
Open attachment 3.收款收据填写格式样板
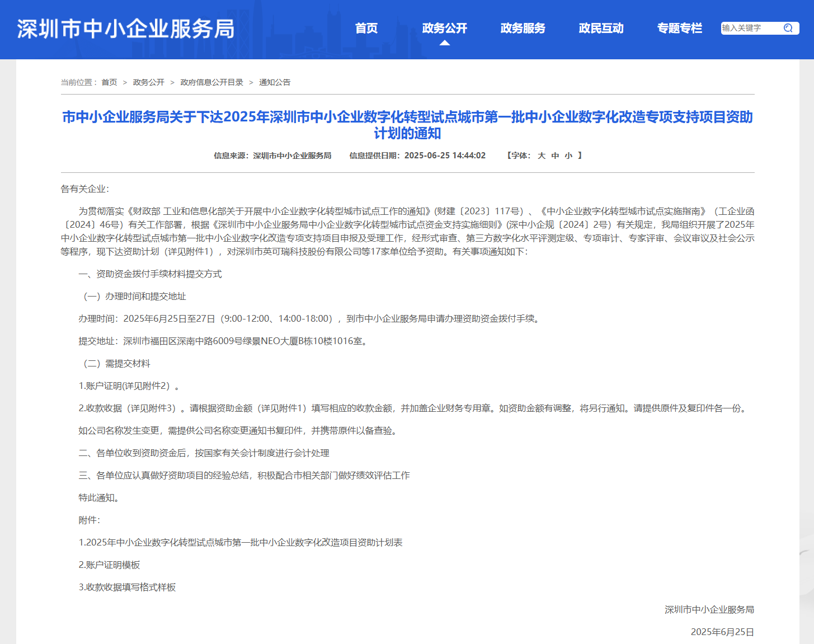pyautogui.click(x=128, y=587)
